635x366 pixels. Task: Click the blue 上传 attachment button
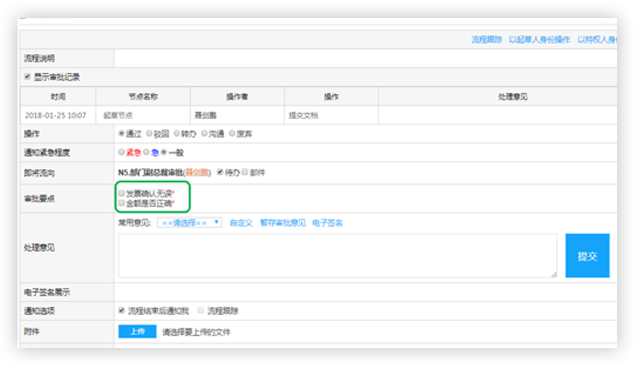(x=137, y=331)
